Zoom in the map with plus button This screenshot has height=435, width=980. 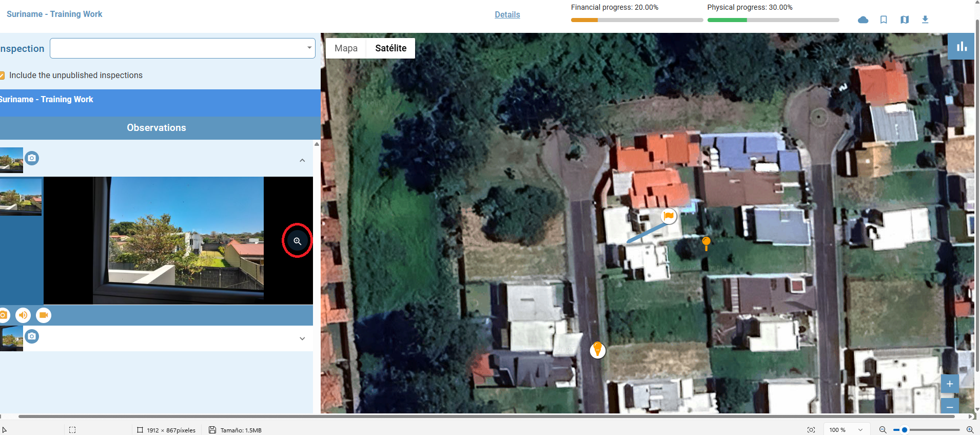point(950,384)
